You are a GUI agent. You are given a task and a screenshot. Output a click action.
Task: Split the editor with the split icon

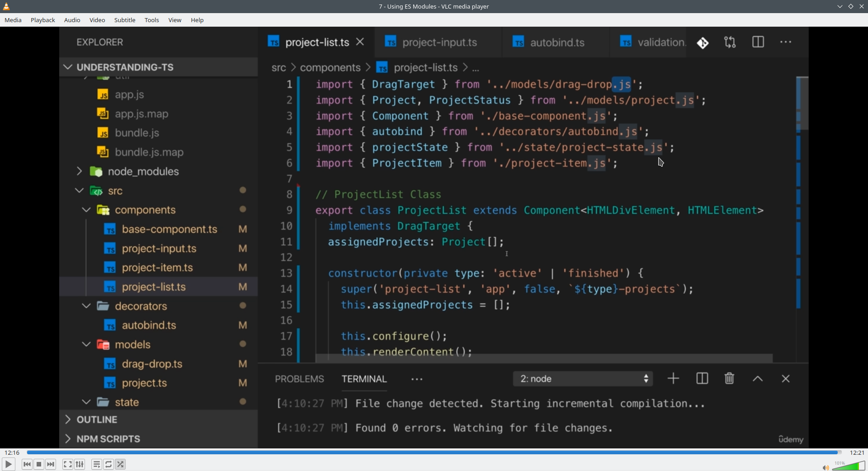coord(758,42)
